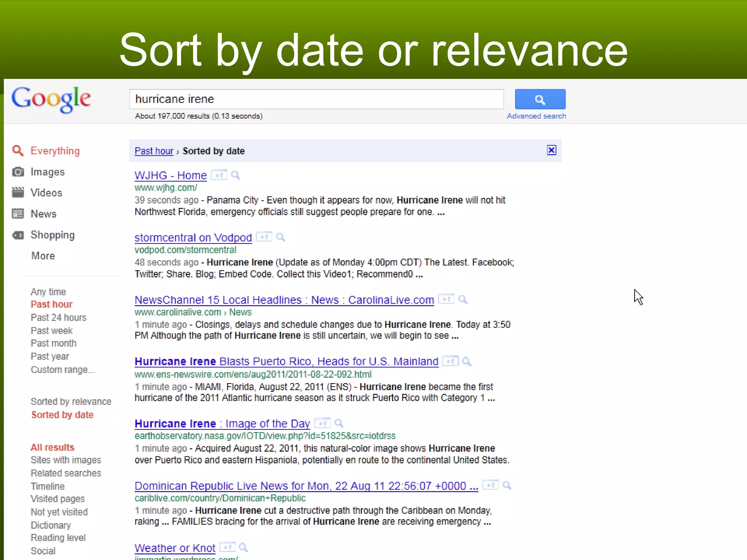Viewport: 747px width, 560px height.
Task: Select Past hour time filter
Action: click(x=51, y=304)
